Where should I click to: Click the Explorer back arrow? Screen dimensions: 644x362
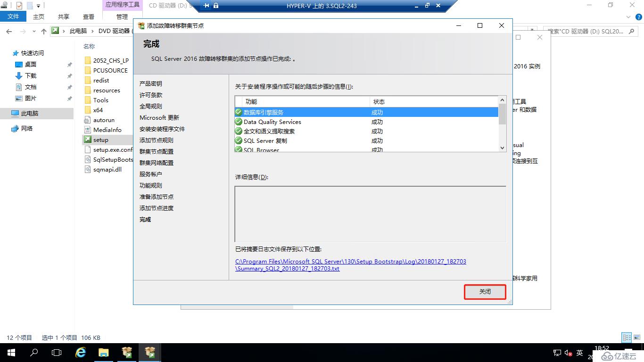coord(9,31)
